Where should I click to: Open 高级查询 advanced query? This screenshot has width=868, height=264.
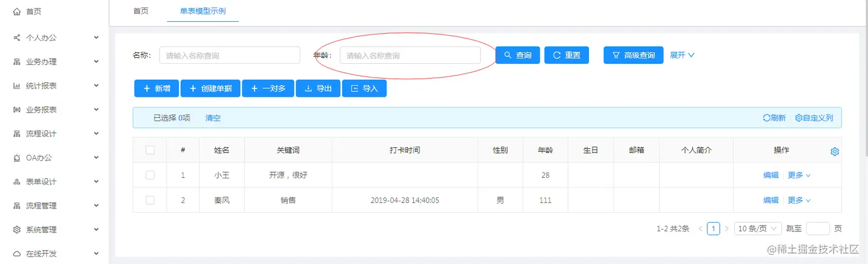tap(634, 55)
